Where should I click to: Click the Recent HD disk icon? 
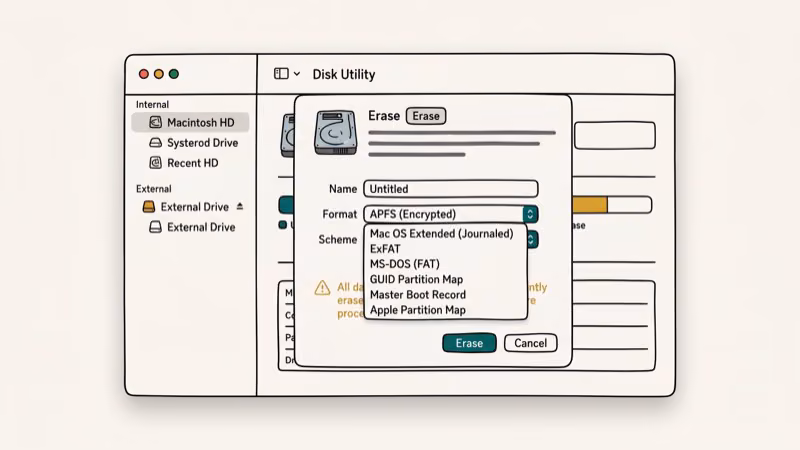155,163
